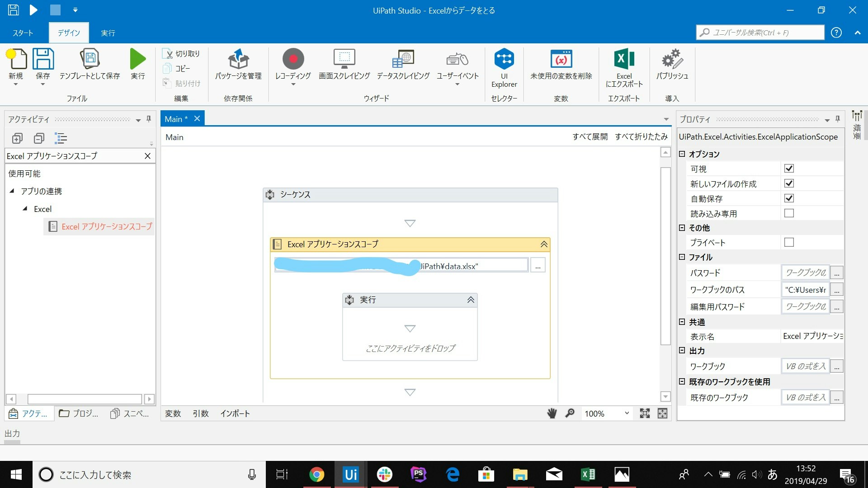Toggle activities list view icon
This screenshot has height=488, width=868.
click(x=61, y=138)
